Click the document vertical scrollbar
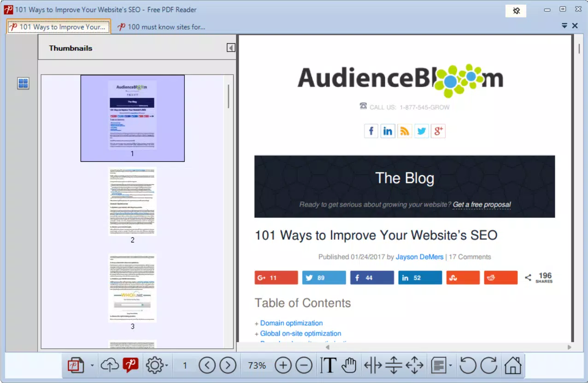This screenshot has width=588, height=383. click(x=579, y=48)
